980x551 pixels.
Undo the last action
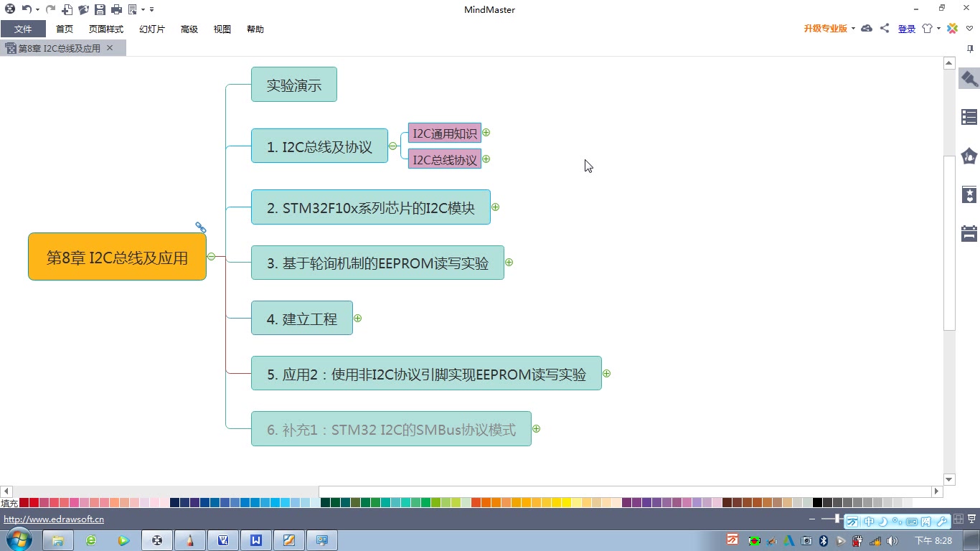pyautogui.click(x=27, y=9)
